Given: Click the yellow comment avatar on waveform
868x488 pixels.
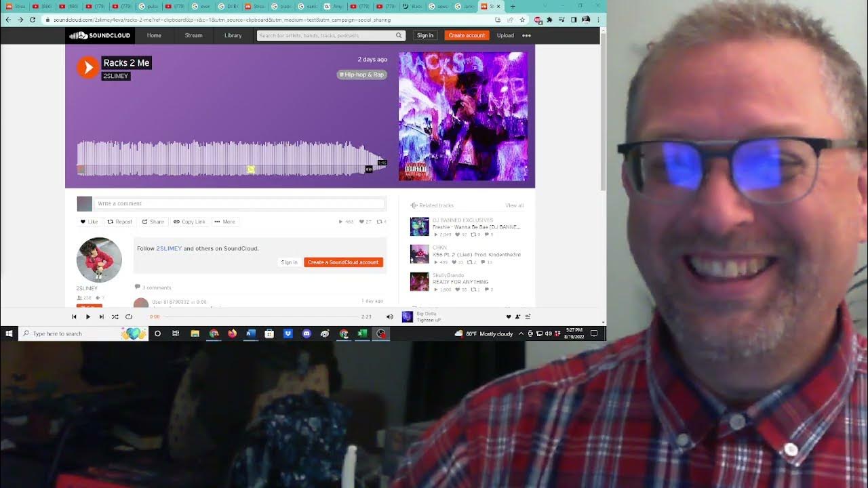Looking at the screenshot, I should pos(250,169).
